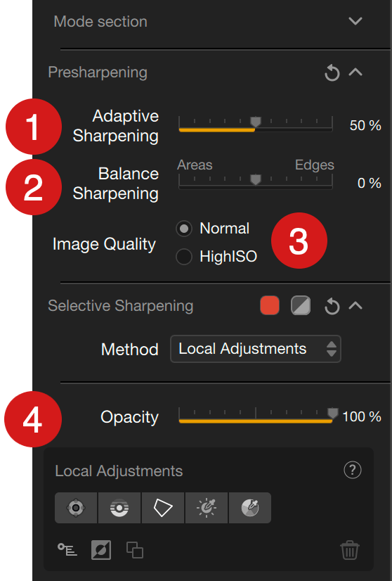Reset the Selective Sharpening section
Screen dimensions: 392x581
click(332, 307)
